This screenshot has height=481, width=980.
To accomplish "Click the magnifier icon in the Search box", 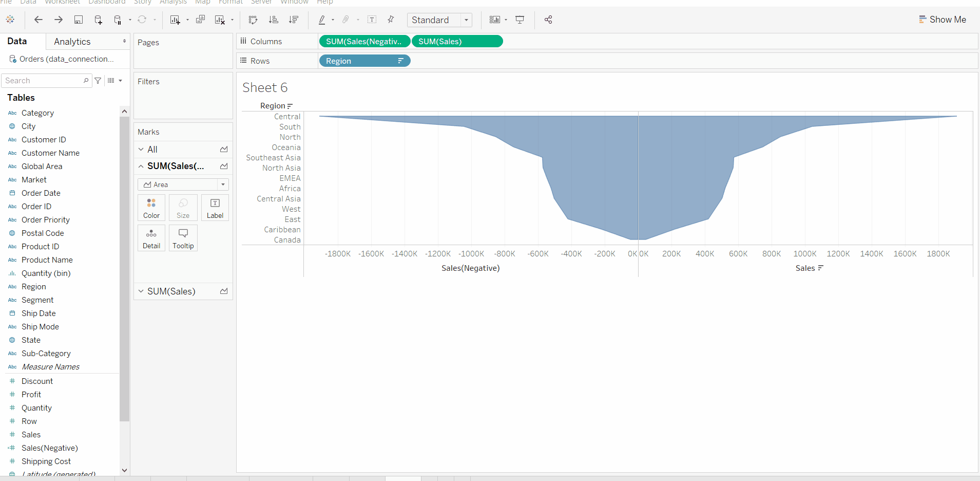I will [86, 81].
